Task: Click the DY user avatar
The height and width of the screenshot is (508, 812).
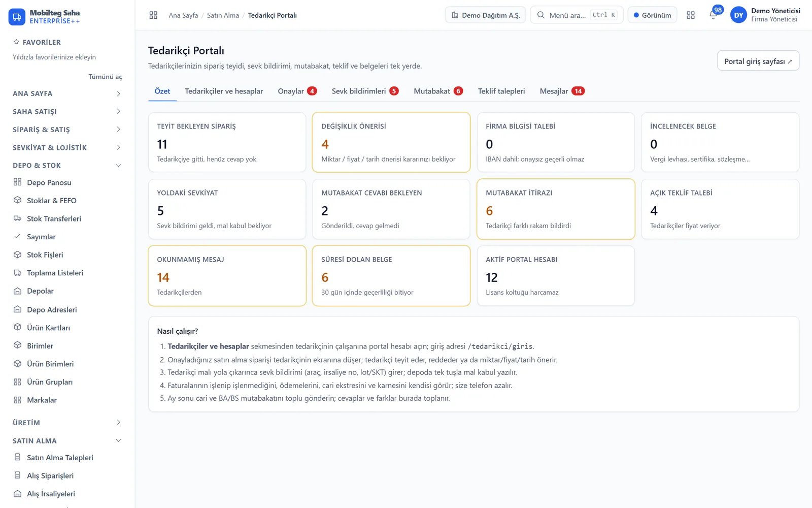Action: [x=738, y=15]
